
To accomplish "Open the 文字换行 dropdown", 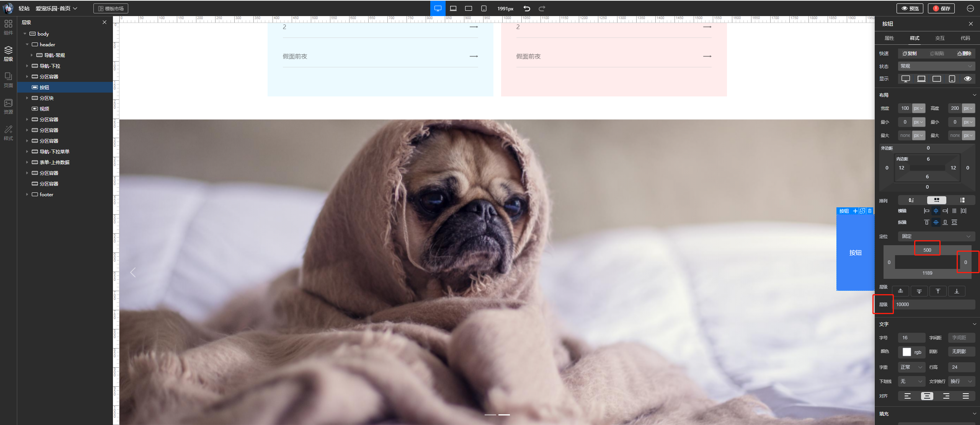I will 961,381.
